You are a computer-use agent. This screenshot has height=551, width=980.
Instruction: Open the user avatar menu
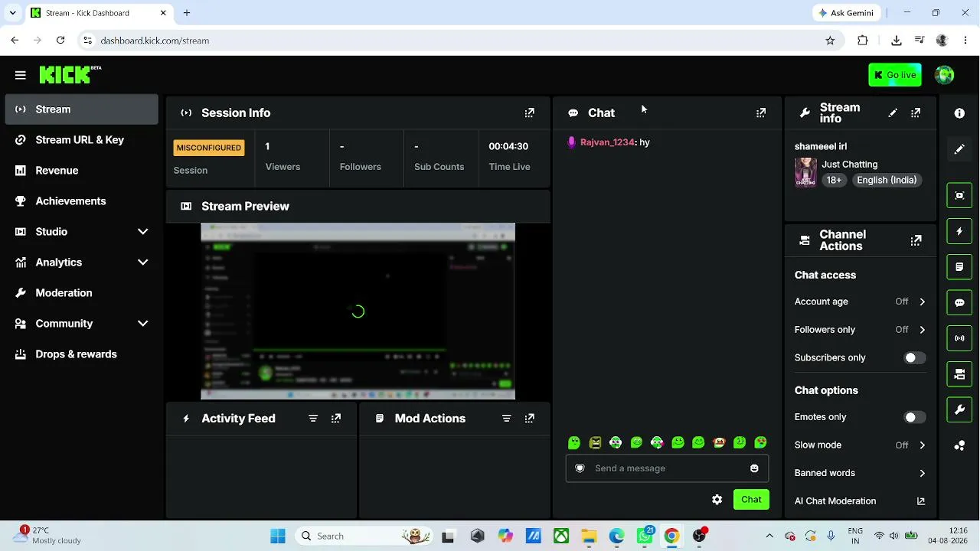pos(945,75)
